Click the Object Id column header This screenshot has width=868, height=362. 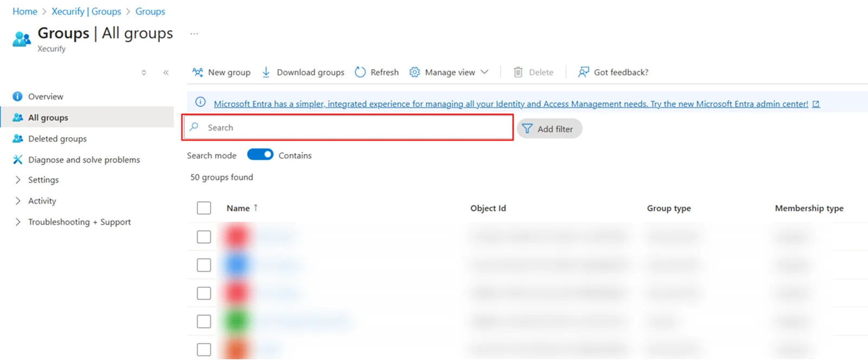pyautogui.click(x=488, y=208)
